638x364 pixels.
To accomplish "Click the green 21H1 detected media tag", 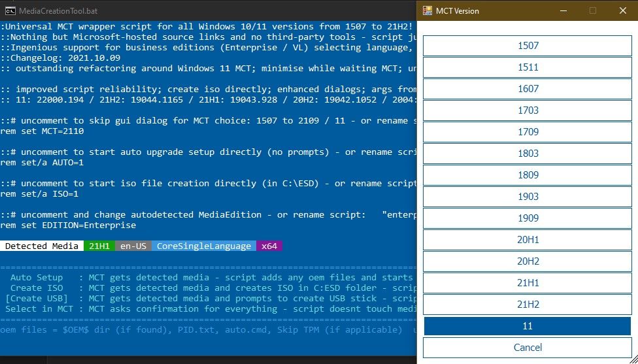I will tap(99, 246).
